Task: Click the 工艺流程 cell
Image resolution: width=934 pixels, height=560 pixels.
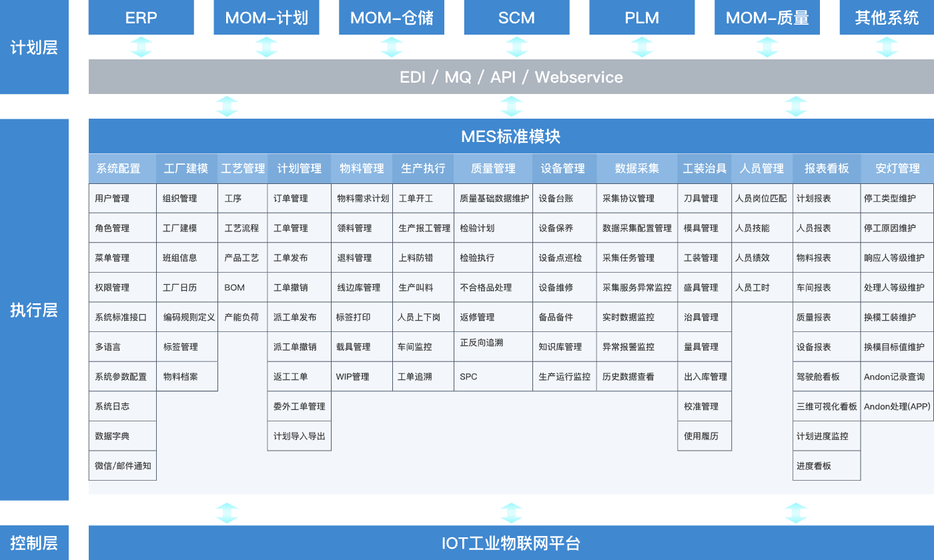Action: [243, 228]
